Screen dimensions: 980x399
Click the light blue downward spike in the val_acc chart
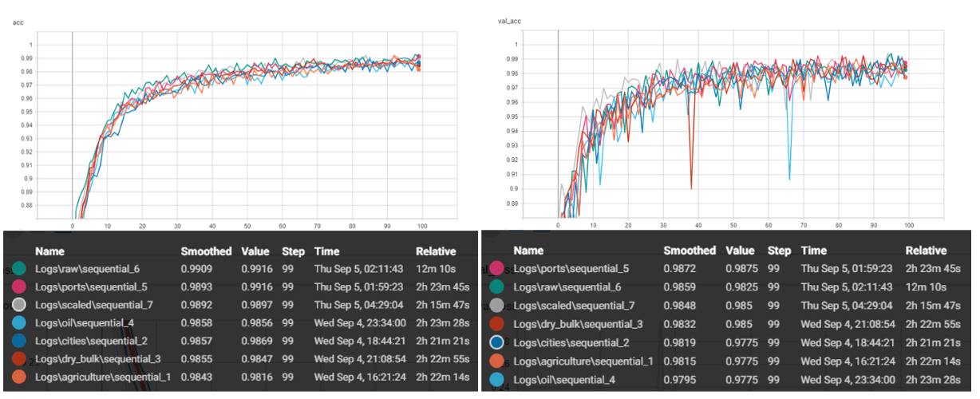pyautogui.click(x=789, y=178)
